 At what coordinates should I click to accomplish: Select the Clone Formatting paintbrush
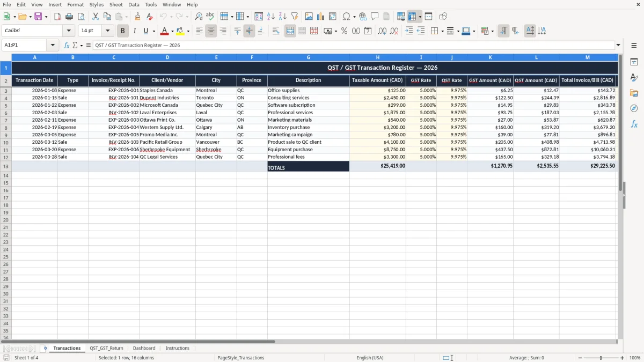pos(138,17)
